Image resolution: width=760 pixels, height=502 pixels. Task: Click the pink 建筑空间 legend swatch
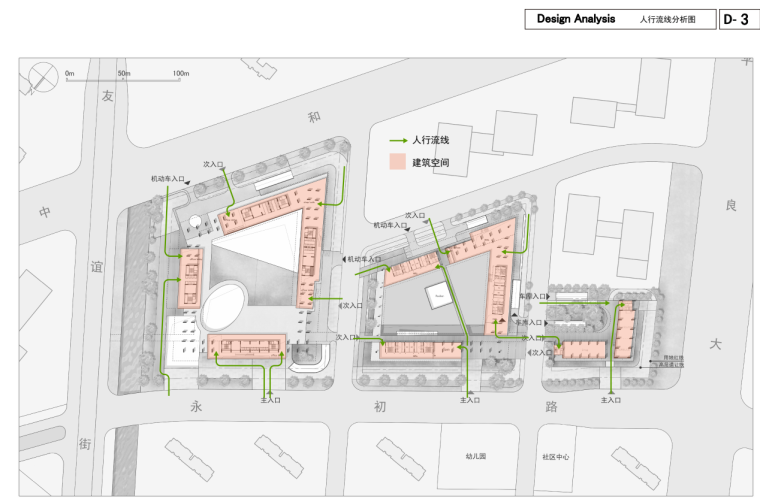[397, 162]
